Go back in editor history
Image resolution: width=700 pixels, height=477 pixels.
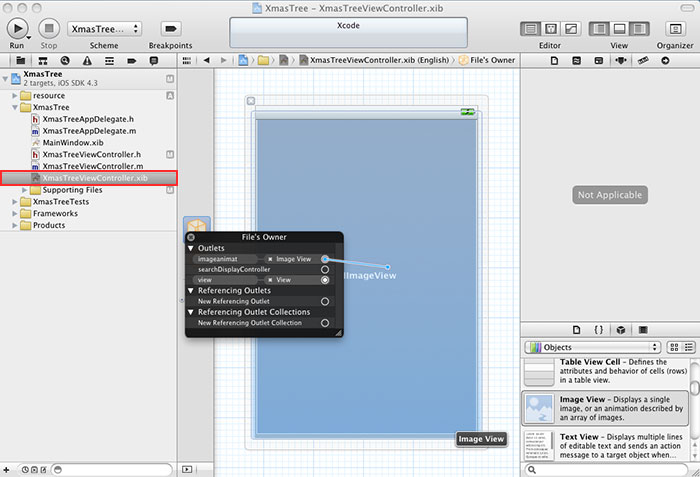click(206, 60)
